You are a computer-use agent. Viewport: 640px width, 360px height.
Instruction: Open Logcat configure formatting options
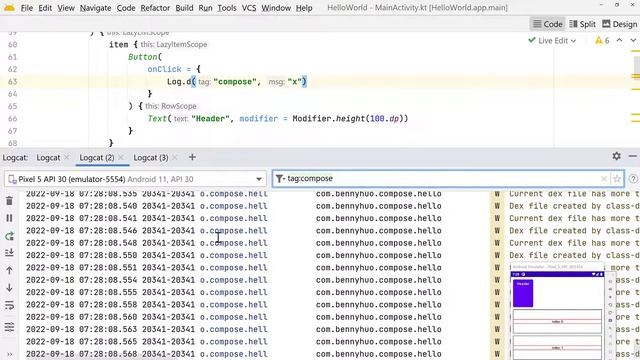tap(9, 327)
